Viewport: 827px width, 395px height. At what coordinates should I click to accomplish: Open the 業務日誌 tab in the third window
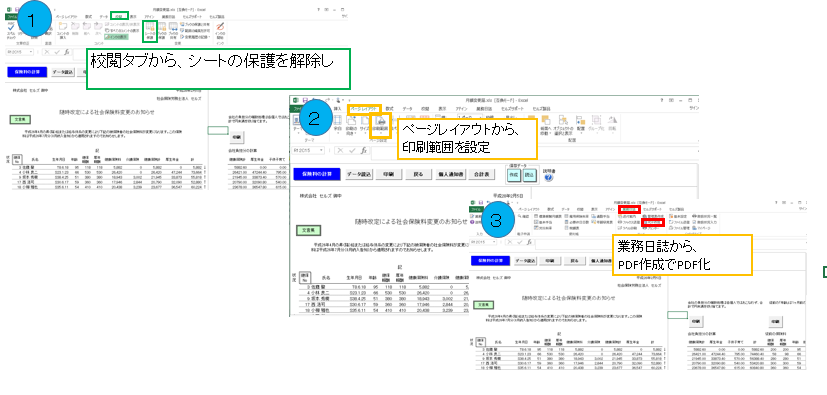pos(629,209)
